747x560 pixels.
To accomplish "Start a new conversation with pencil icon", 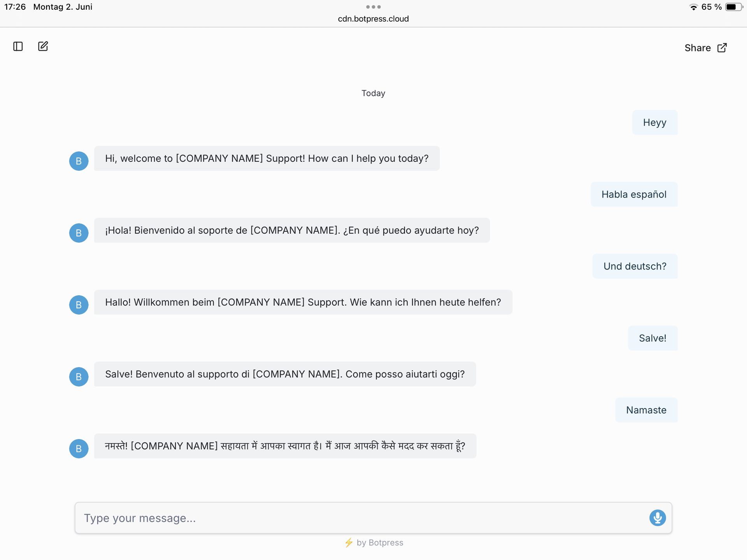I will click(x=43, y=46).
